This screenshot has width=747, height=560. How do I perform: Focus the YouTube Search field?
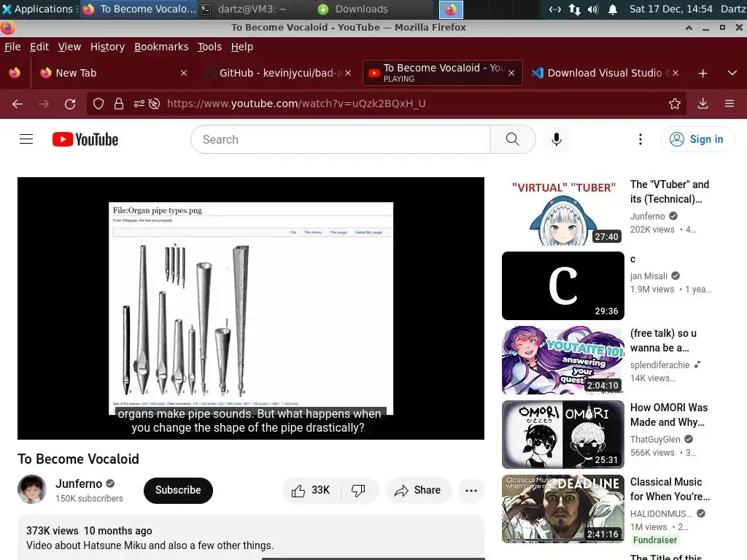[x=340, y=139]
